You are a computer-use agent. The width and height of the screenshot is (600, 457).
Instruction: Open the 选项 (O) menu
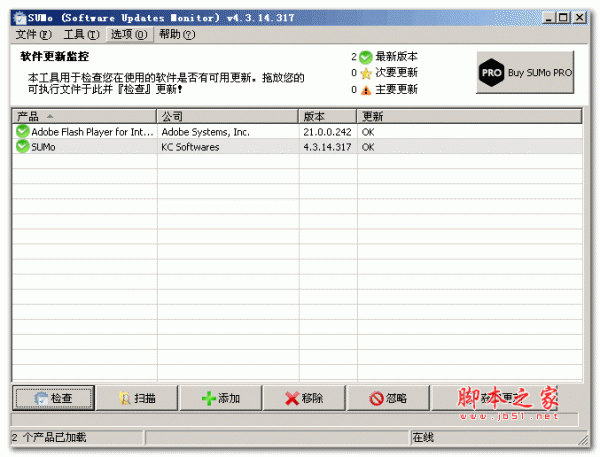point(129,34)
